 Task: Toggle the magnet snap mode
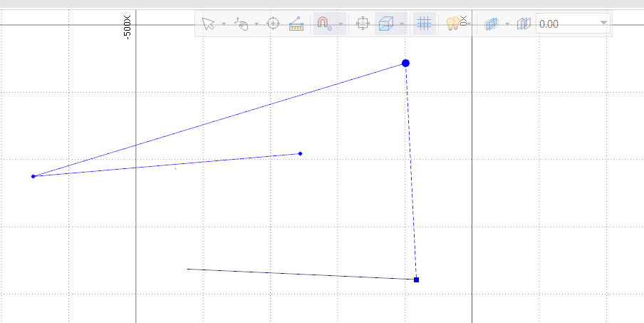323,24
